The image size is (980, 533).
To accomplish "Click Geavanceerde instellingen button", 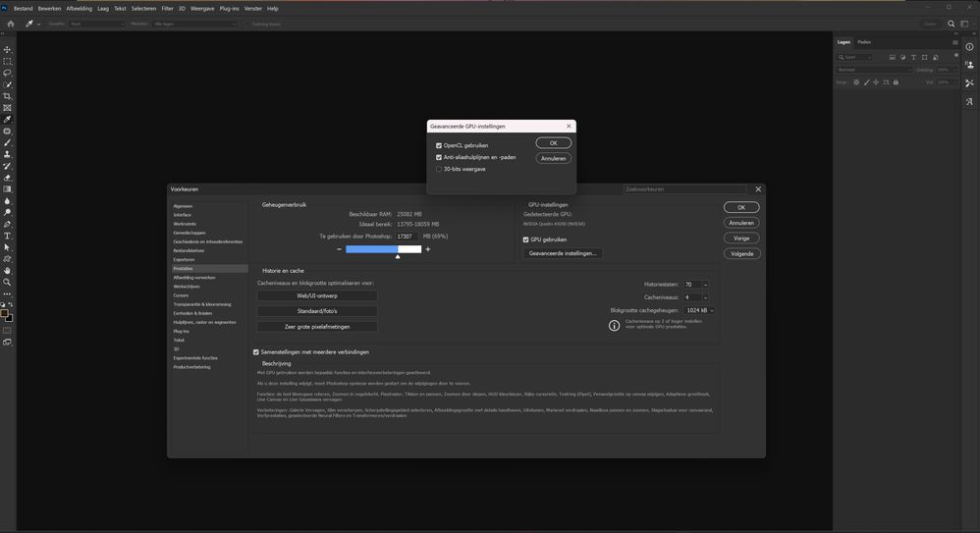I will pos(563,253).
